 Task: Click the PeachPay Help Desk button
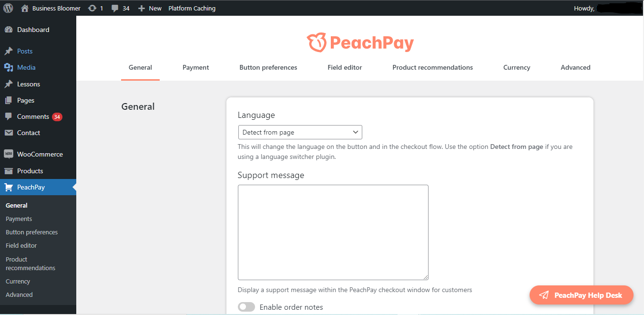click(x=582, y=295)
